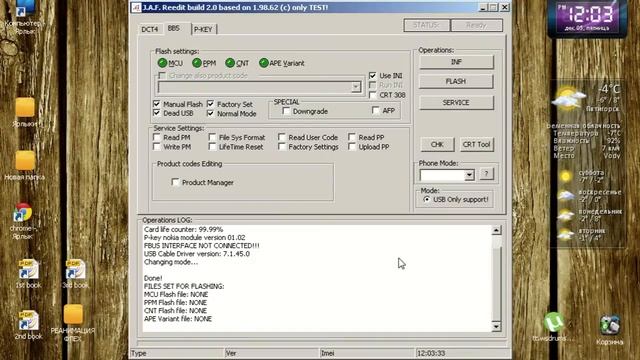Enable the Downgrade checkbox
Screen dimensions: 640x360
pyautogui.click(x=287, y=111)
